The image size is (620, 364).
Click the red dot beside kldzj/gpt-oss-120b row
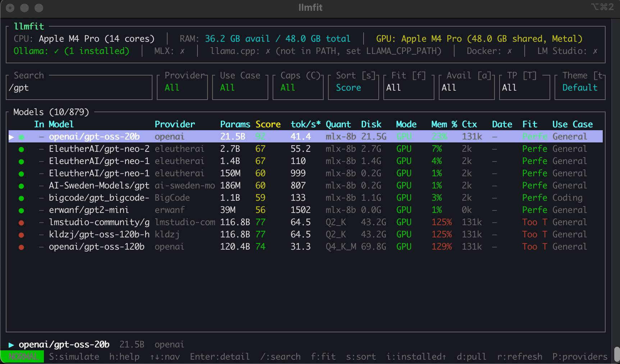pos(21,235)
